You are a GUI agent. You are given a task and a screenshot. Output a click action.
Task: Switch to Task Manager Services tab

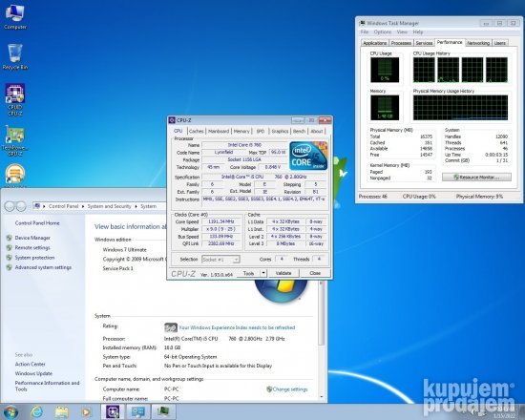pos(424,43)
